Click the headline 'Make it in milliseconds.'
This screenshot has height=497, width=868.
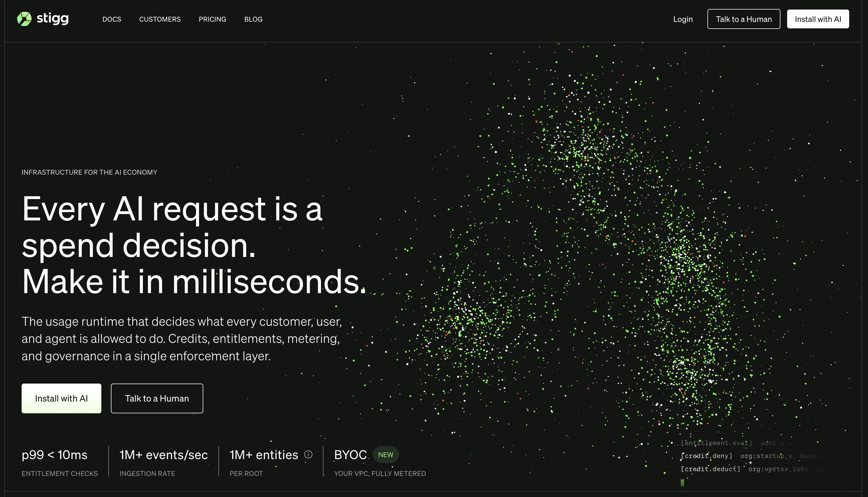coord(194,282)
